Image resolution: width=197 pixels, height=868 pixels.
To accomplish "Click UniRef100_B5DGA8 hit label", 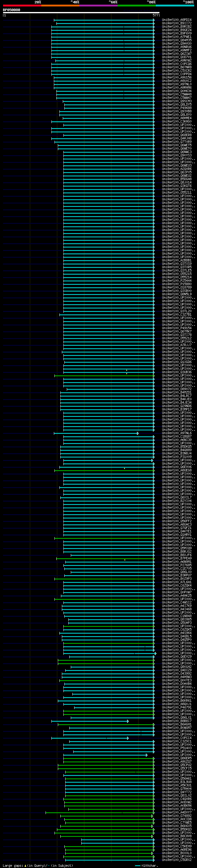I will coord(176,179).
